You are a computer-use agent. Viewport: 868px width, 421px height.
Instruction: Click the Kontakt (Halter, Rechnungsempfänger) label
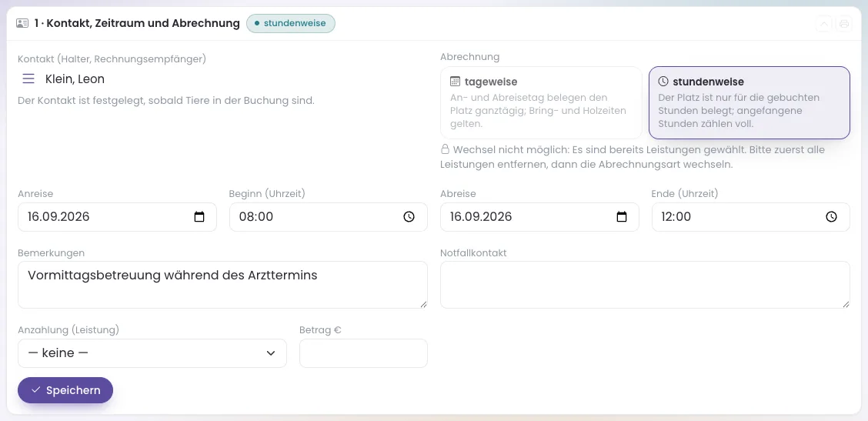(112, 58)
